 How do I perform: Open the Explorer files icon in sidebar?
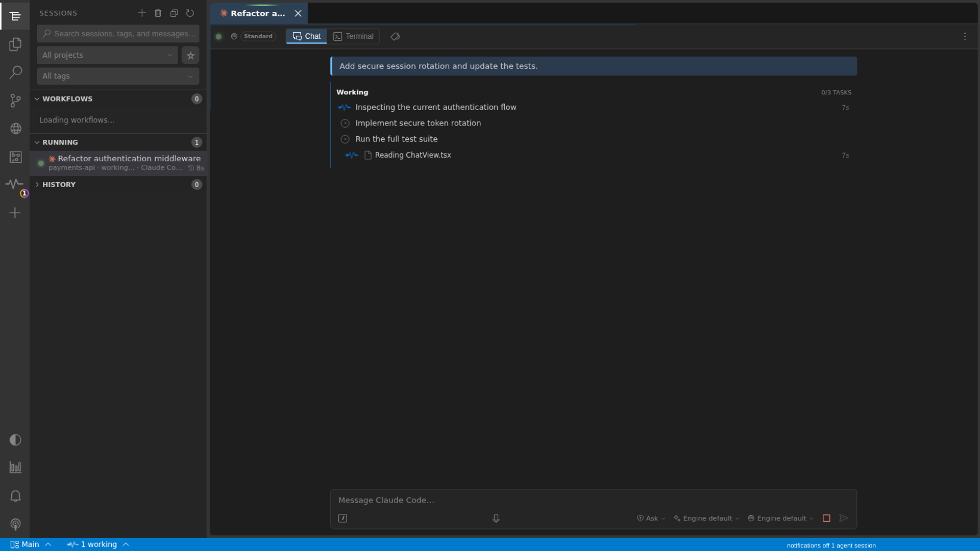(x=15, y=44)
